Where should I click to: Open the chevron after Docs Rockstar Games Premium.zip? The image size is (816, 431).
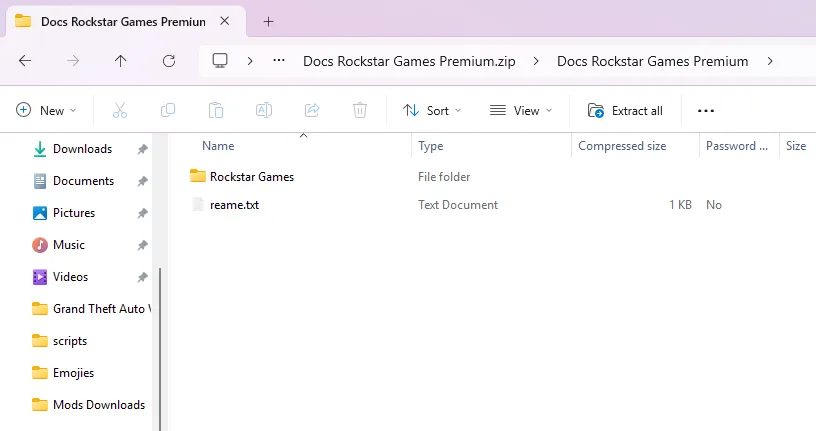point(536,61)
